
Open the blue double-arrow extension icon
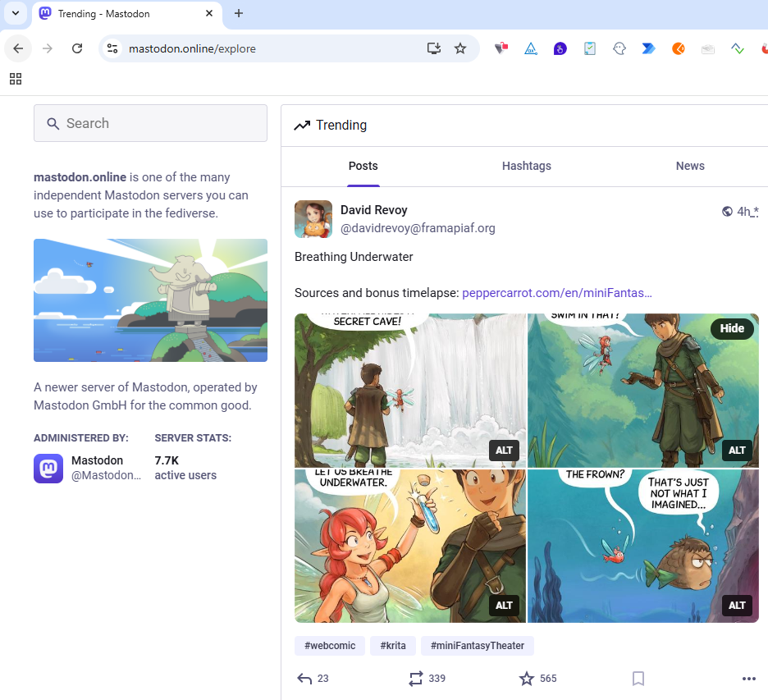tap(649, 48)
